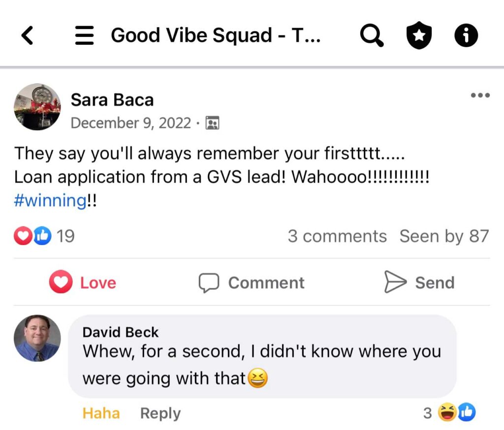Open Sara Baca's profile name
Image resolution: width=504 pixels, height=430 pixels.
112,100
